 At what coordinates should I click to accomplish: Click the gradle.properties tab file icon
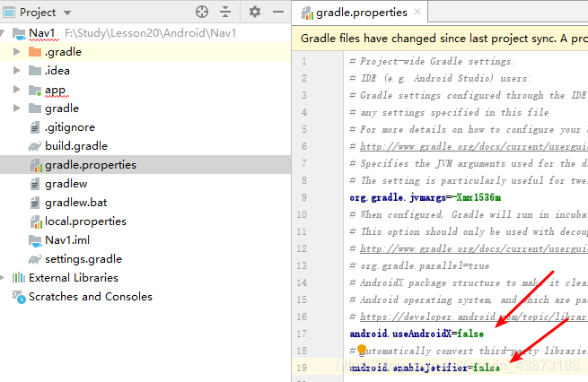tap(307, 13)
